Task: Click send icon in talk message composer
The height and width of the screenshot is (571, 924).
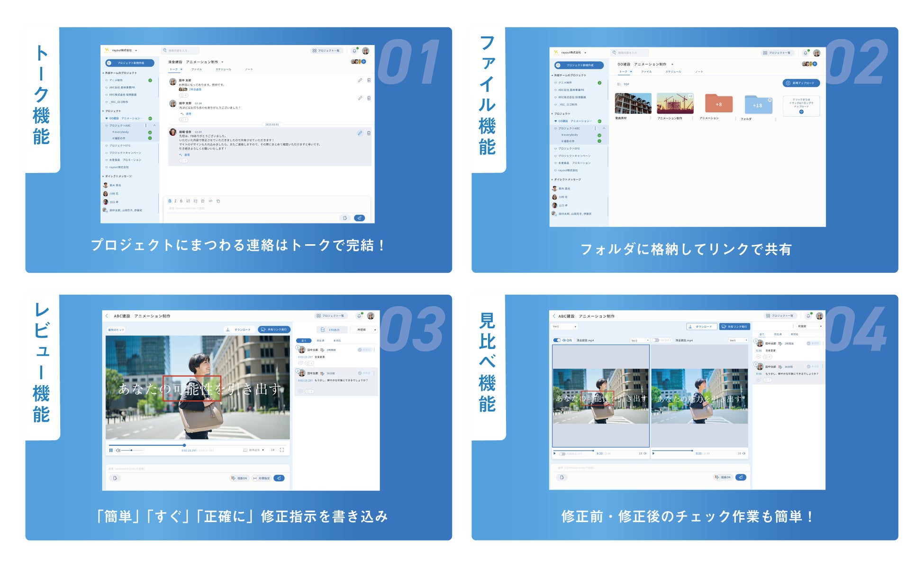Action: (x=360, y=218)
